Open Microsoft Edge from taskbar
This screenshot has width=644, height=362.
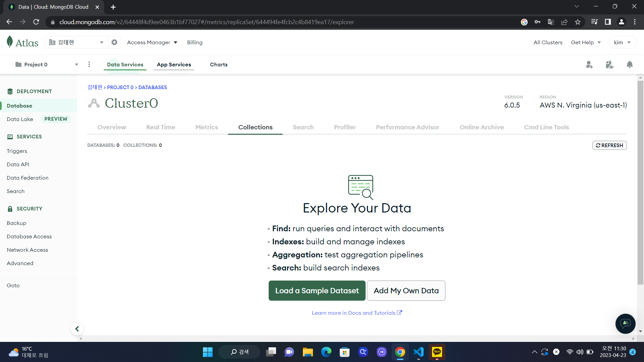[x=326, y=352]
